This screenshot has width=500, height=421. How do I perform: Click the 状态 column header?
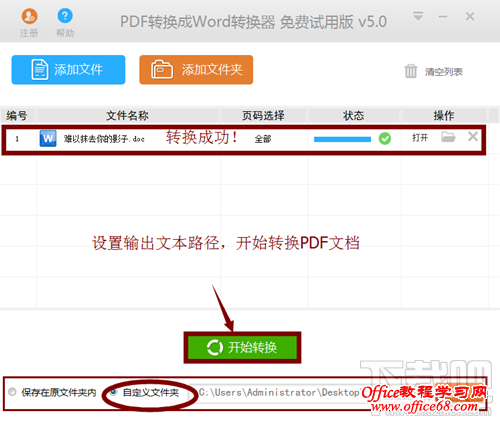[x=354, y=116]
